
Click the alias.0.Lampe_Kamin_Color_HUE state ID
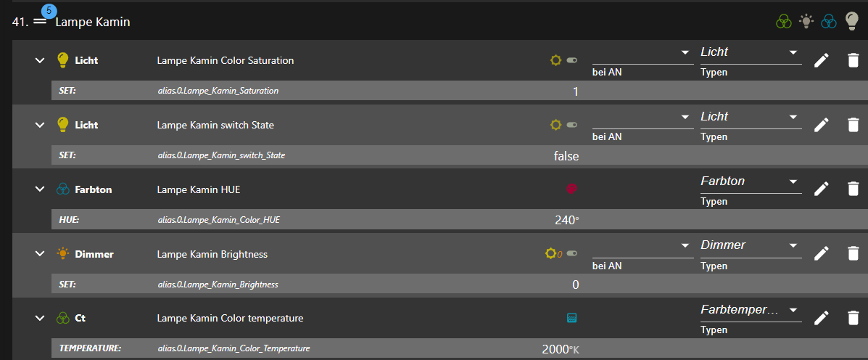[x=218, y=220]
